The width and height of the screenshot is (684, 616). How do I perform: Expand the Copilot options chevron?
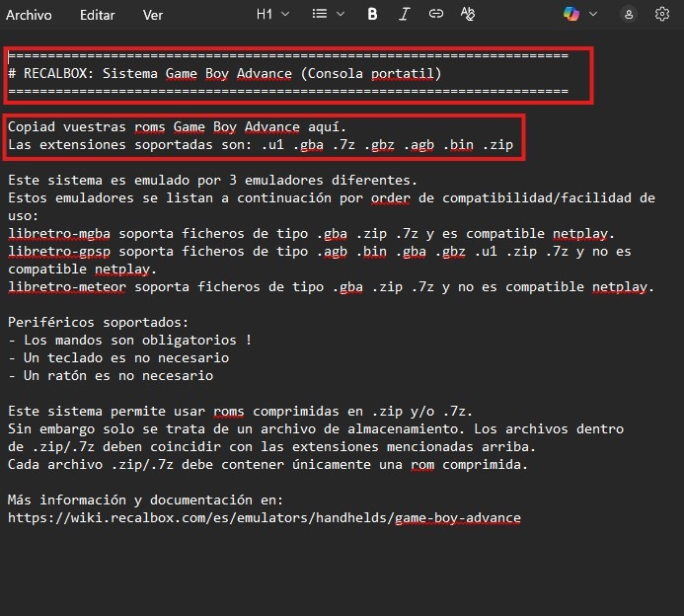coord(593,14)
